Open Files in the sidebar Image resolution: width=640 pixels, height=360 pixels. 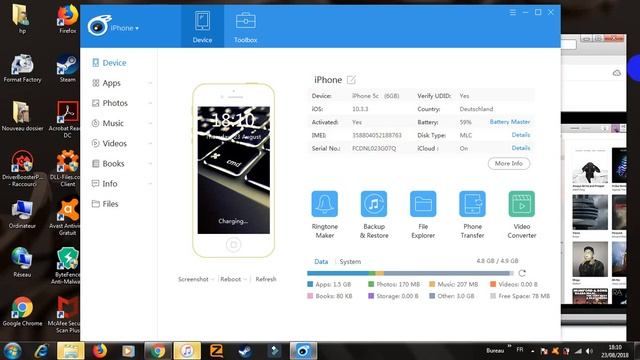(x=105, y=204)
